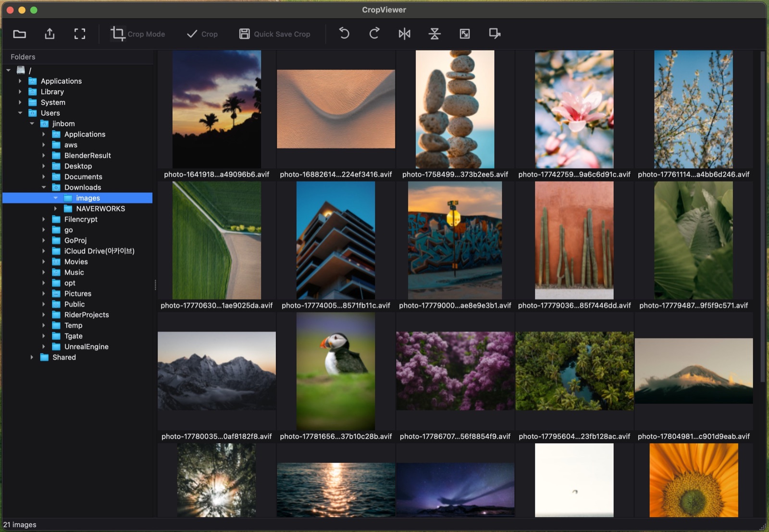Select the UnrealEngine folder
The height and width of the screenshot is (532, 769).
coord(86,346)
